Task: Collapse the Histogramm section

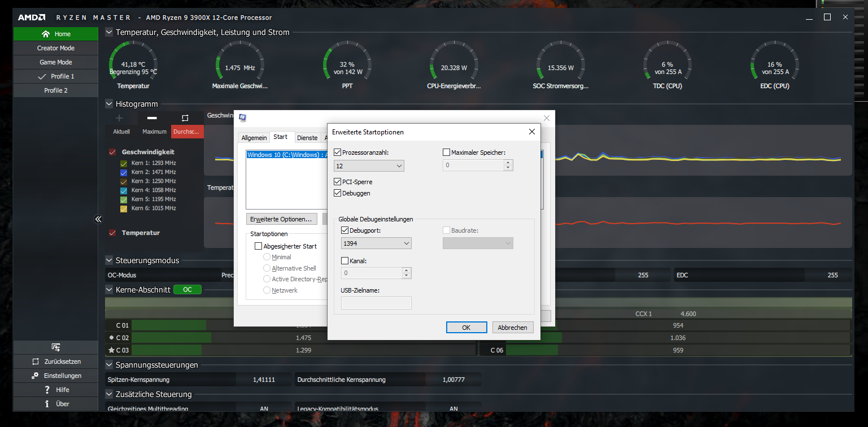Action: coord(109,104)
